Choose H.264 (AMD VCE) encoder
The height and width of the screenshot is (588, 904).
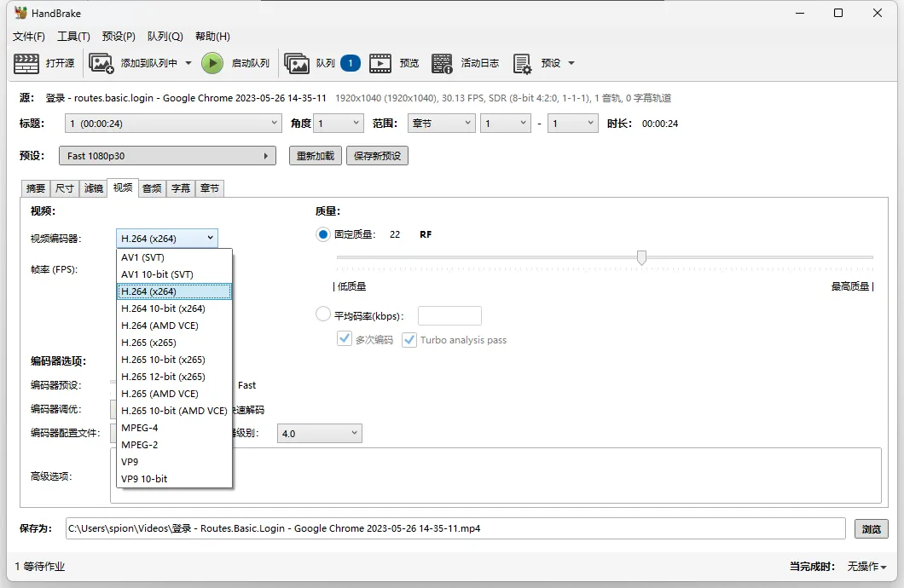pos(174,326)
